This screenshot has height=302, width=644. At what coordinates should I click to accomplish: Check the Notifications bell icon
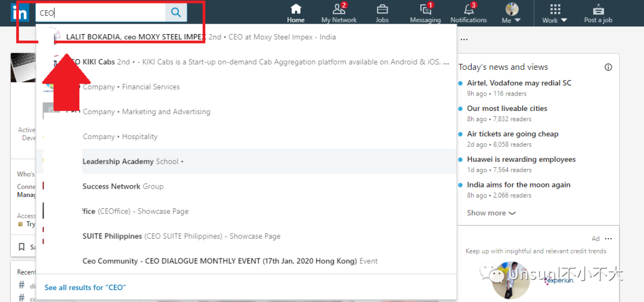[x=469, y=9]
